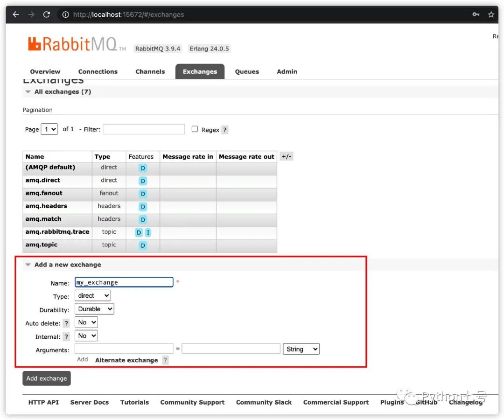
Task: Sort by Message rate in header
Action: [x=188, y=156]
